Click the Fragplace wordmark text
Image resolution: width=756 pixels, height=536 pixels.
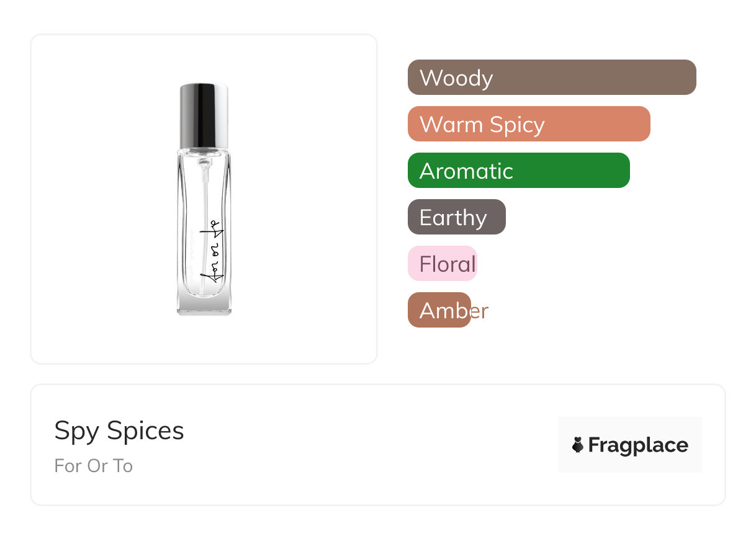(638, 445)
